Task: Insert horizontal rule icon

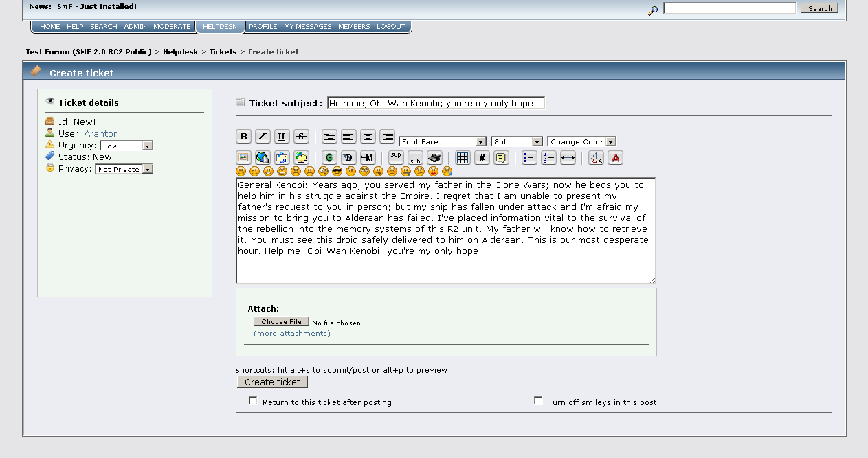Action: 568,157
